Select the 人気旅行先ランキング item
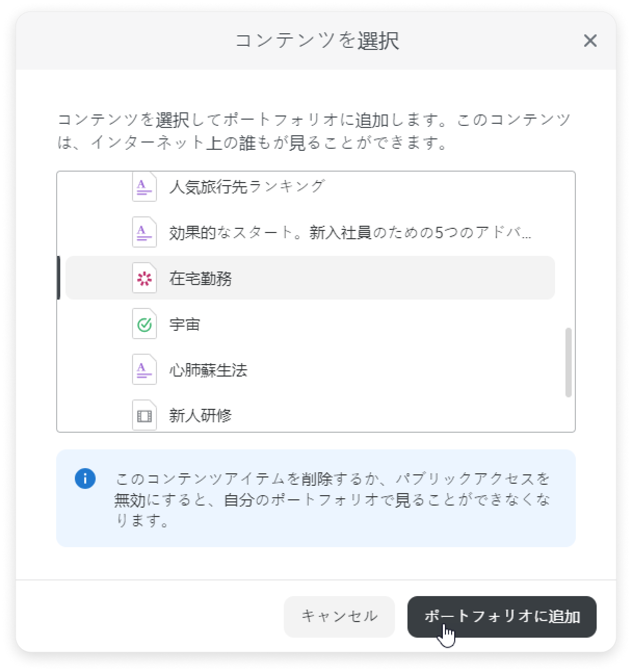Viewport: 632px width, 672px height. [x=310, y=186]
